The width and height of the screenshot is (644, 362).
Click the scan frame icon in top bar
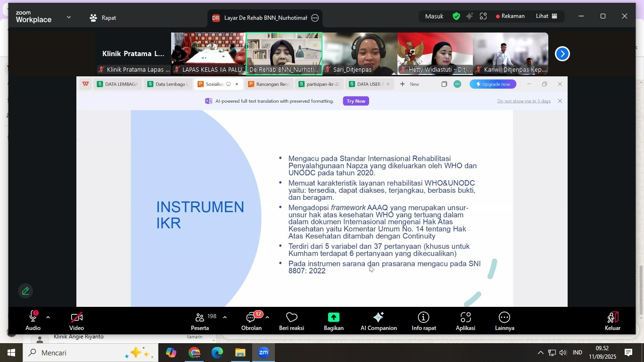[x=483, y=16]
